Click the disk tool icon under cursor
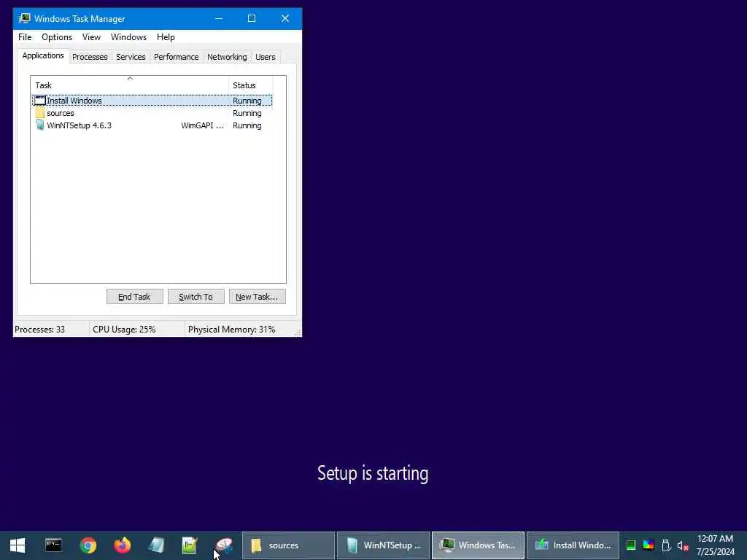This screenshot has width=747, height=560. (x=224, y=545)
